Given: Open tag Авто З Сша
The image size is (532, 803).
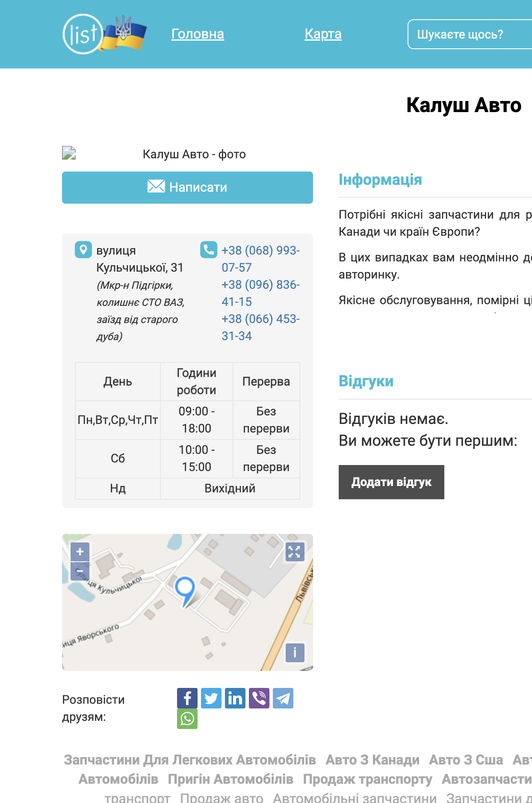Looking at the screenshot, I should 466,760.
